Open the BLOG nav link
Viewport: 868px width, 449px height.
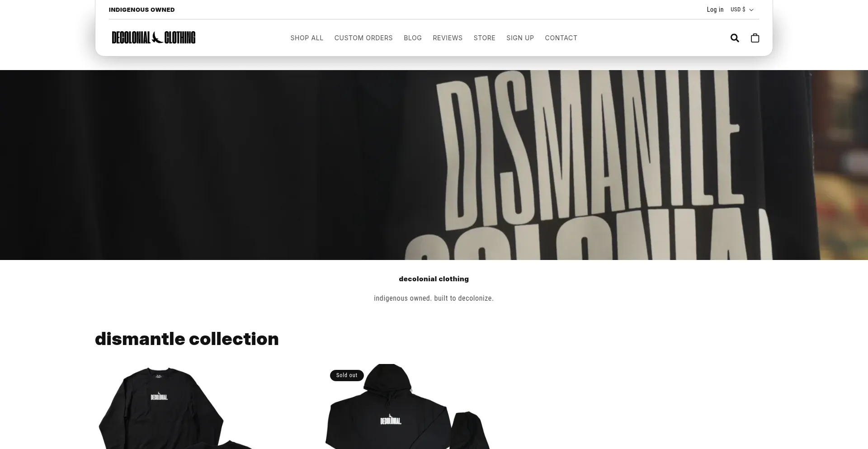click(x=413, y=38)
